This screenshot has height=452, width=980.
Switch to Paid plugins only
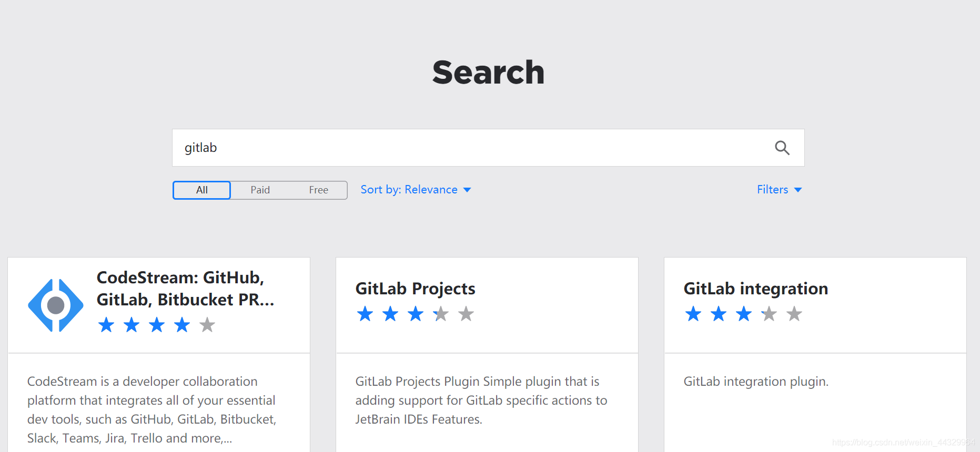260,190
